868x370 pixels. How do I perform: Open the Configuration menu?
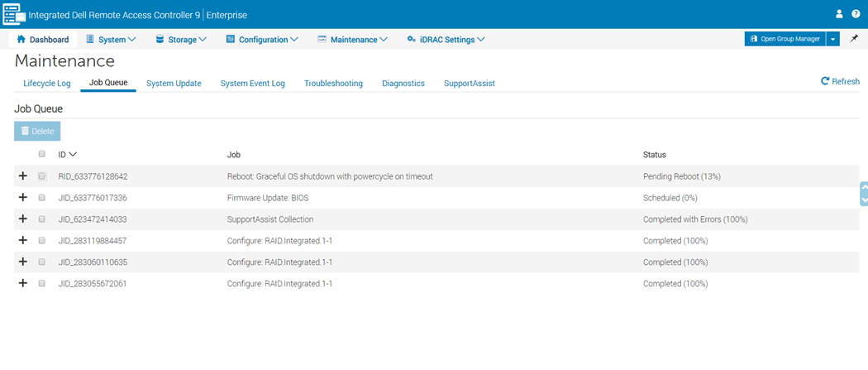[x=262, y=40]
